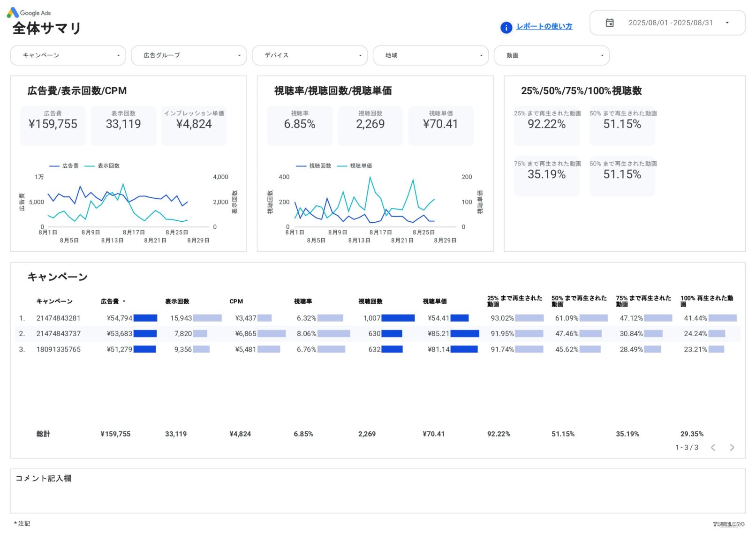
Task: Open the キャンペーン filter dropdown
Action: (68, 55)
